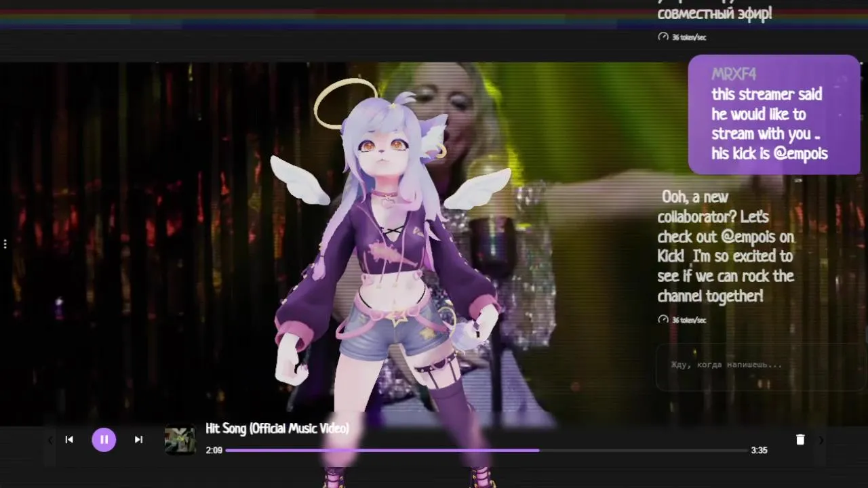Viewport: 868px width, 488px height.
Task: Click the right chevron beside the trash icon
Action: tap(821, 441)
